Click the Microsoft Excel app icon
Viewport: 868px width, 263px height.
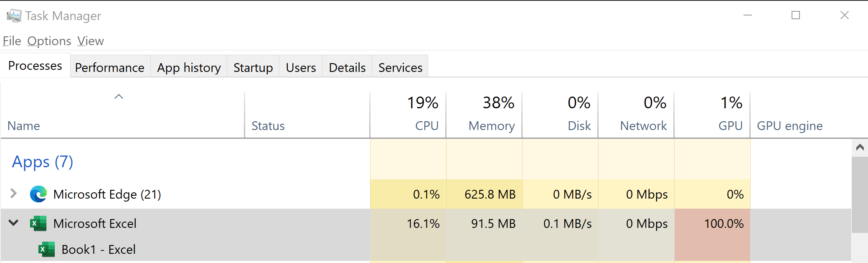[38, 224]
